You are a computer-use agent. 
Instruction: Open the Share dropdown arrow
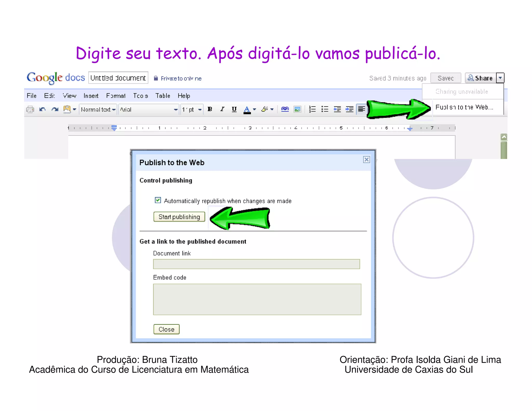click(x=500, y=78)
